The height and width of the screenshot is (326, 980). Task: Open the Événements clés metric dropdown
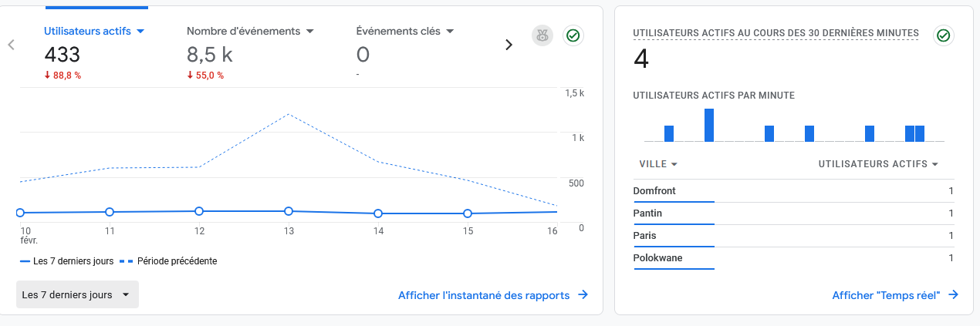point(449,32)
